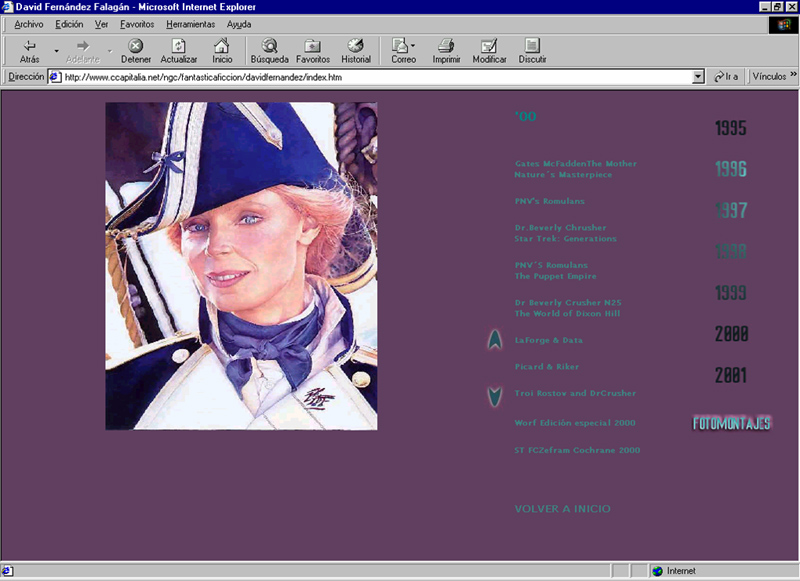Open the PNV's Romulans link
Viewport: 800px width, 581px height.
pyautogui.click(x=549, y=201)
